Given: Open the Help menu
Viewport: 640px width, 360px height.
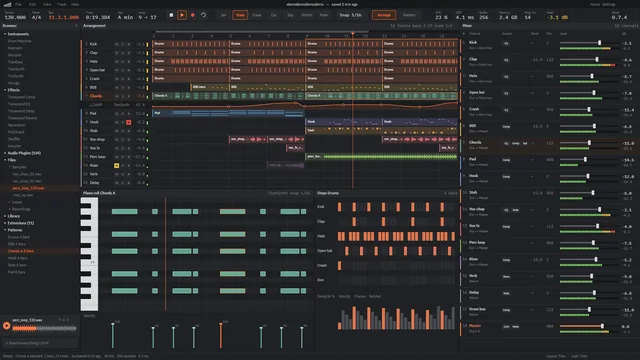Looking at the screenshot, I should pos(75,4).
